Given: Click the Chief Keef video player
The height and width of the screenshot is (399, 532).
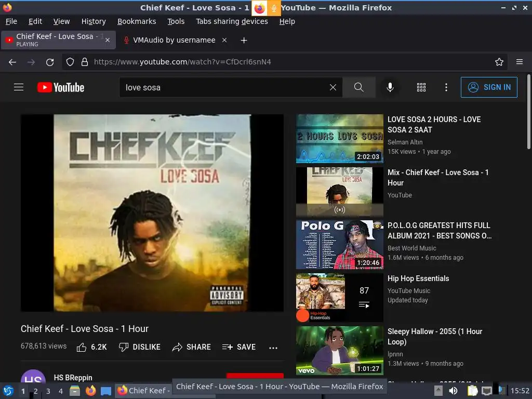Looking at the screenshot, I should [x=152, y=212].
